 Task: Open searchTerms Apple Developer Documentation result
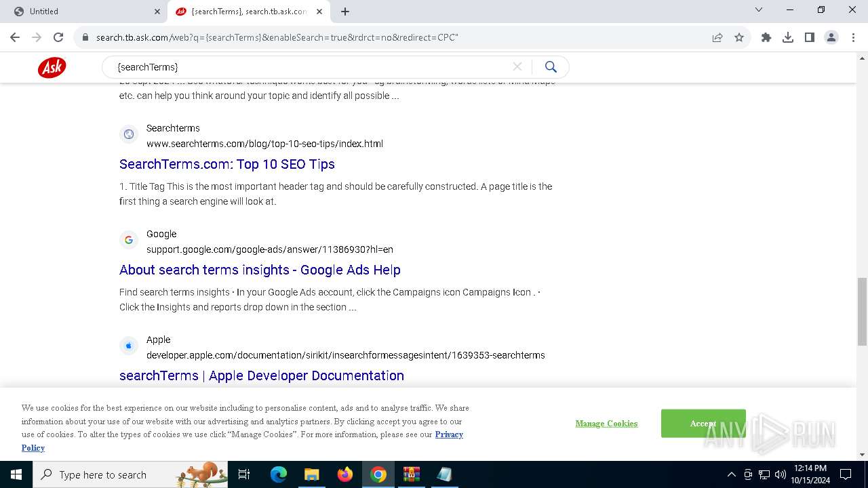262,375
